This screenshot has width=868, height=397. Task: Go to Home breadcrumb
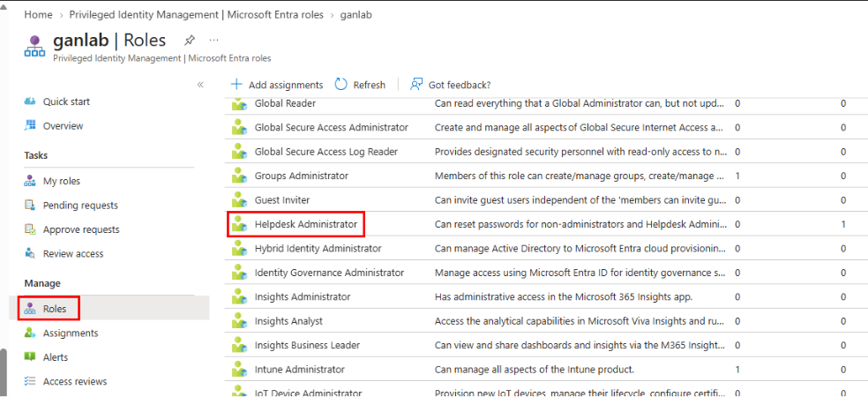click(38, 15)
